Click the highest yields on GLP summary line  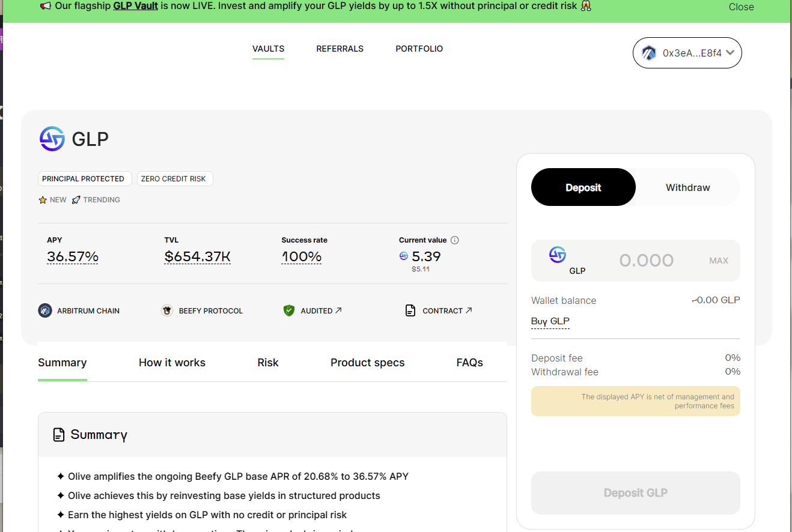[202, 515]
